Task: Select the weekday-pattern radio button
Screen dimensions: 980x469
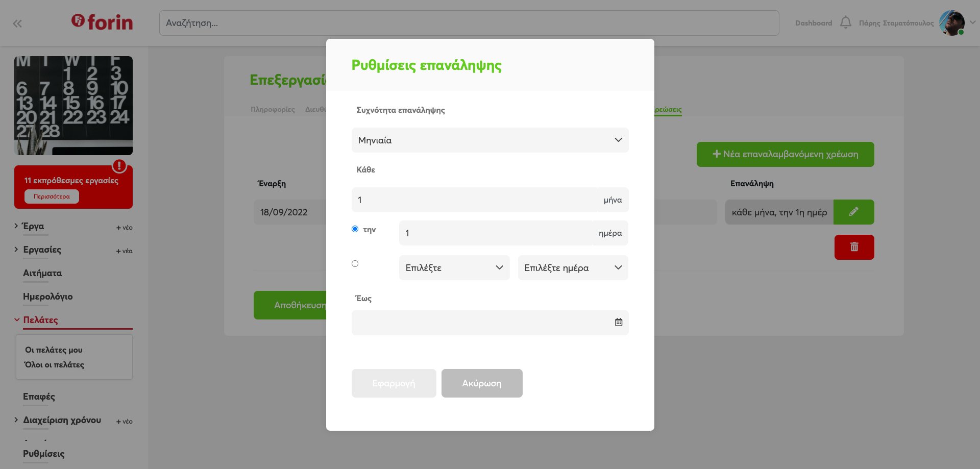Action: [x=355, y=264]
